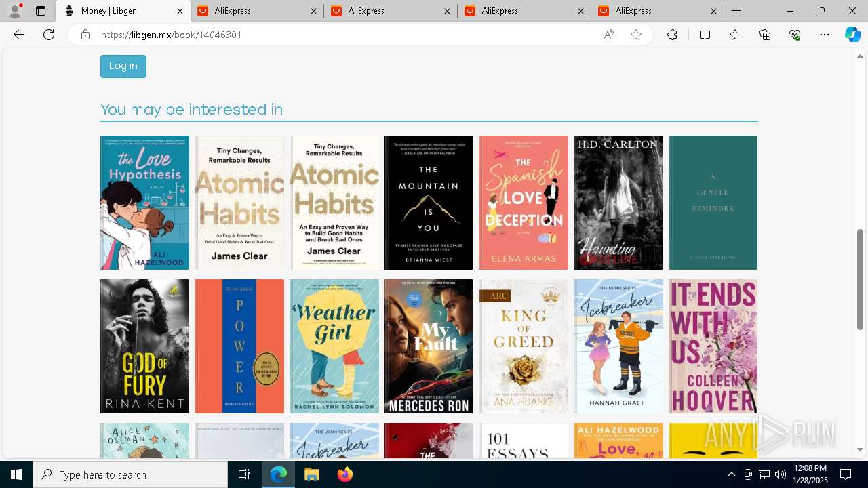Click the page vertical scrollbar thumb
The height and width of the screenshot is (488, 868).
[x=861, y=279]
